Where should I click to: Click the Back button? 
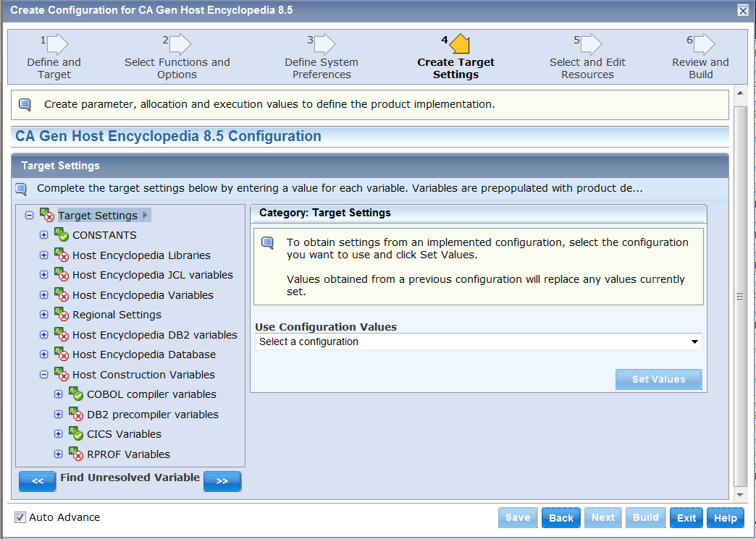click(x=560, y=518)
